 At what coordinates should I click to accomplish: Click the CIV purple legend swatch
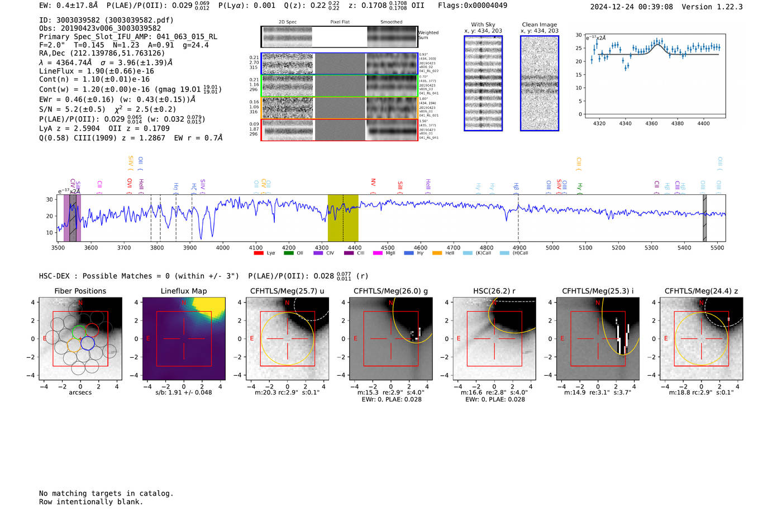(x=318, y=253)
